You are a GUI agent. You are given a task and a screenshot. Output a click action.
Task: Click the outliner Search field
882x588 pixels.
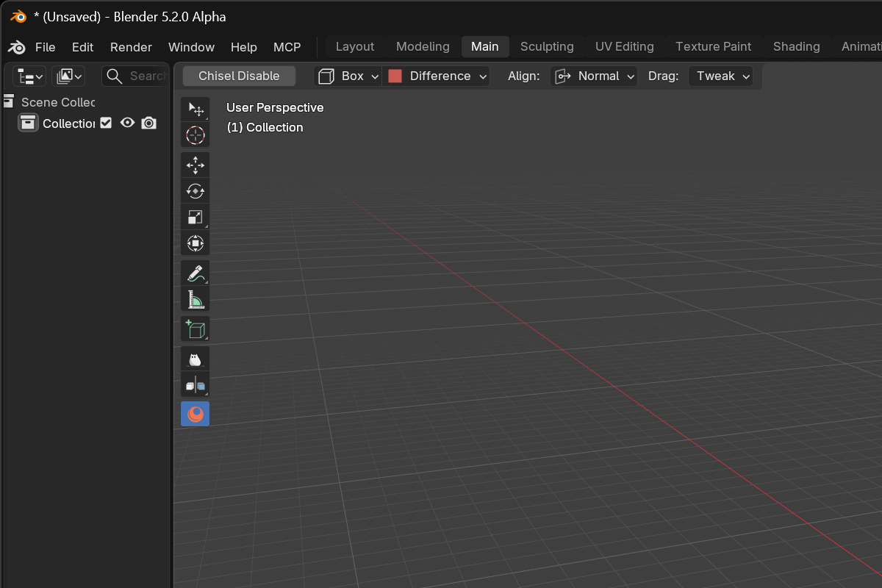point(135,76)
